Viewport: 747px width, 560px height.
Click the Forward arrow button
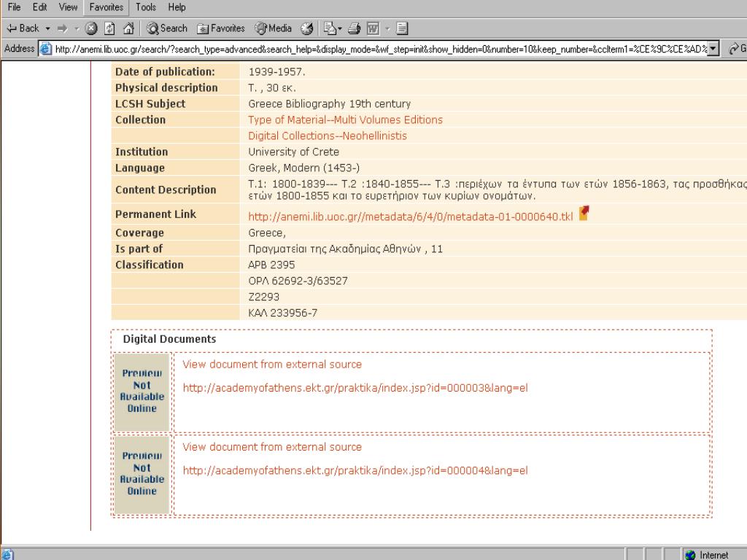pyautogui.click(x=63, y=28)
